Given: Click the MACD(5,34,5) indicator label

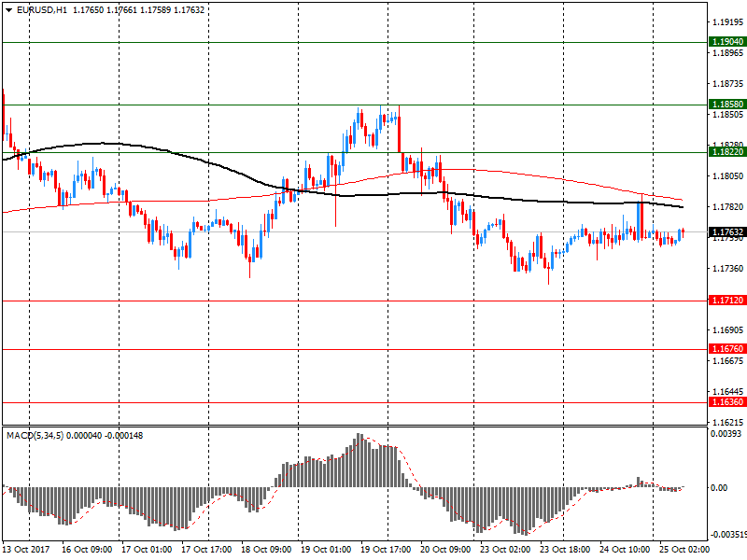Looking at the screenshot, I should pos(35,436).
